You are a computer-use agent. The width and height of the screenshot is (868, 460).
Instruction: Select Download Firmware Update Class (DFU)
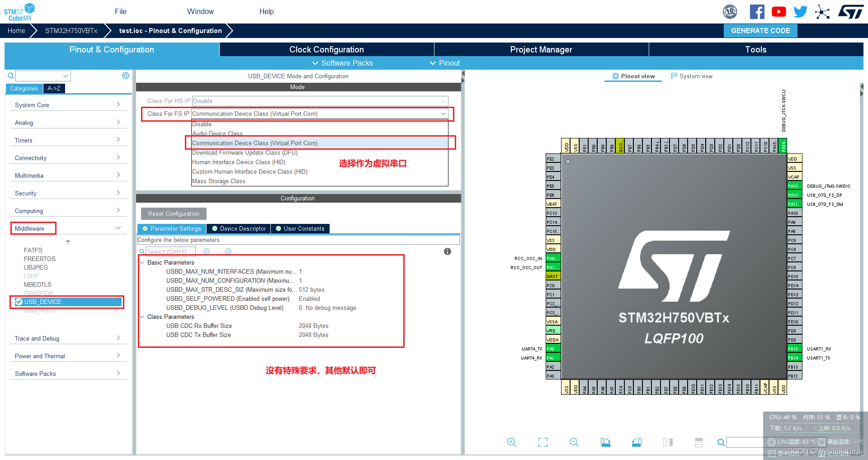pos(320,152)
